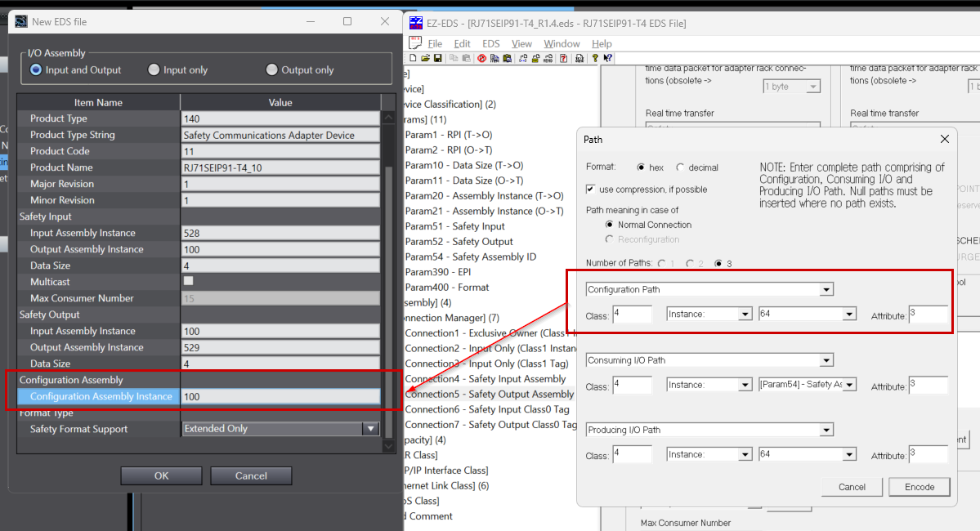Open the Edit menu in EZ-EDS
Image resolution: width=980 pixels, height=531 pixels.
[462, 44]
